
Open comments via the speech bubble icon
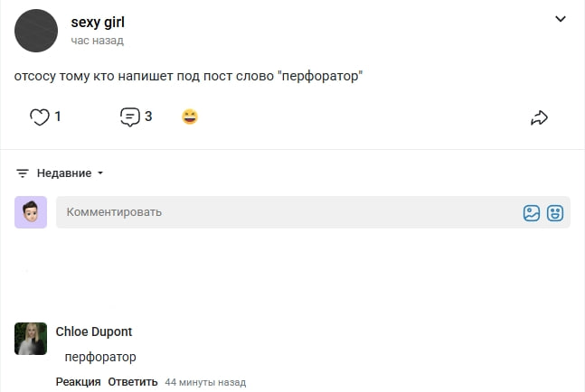pyautogui.click(x=130, y=117)
